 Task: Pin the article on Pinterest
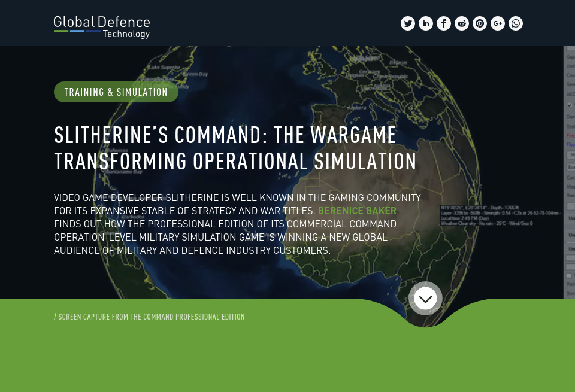480,23
